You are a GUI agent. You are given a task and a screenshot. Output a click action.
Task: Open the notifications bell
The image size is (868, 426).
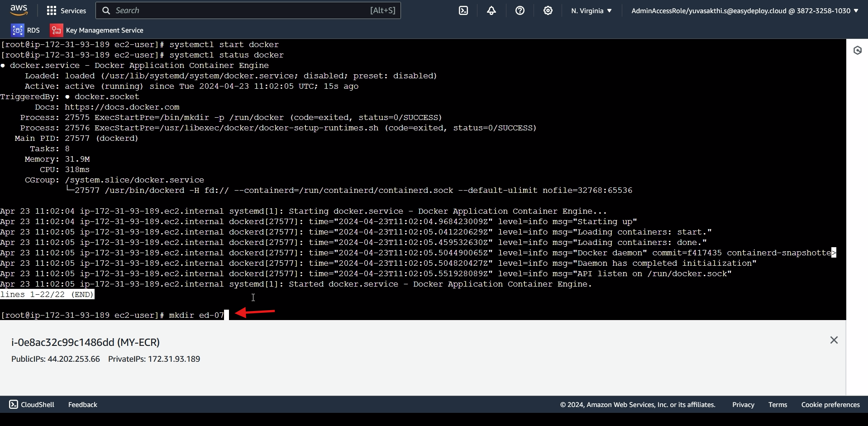pyautogui.click(x=491, y=10)
